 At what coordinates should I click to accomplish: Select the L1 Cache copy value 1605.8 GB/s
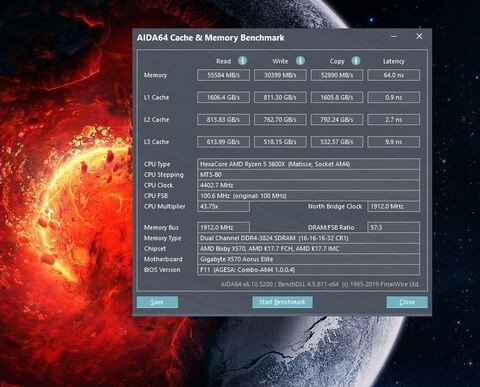point(337,97)
